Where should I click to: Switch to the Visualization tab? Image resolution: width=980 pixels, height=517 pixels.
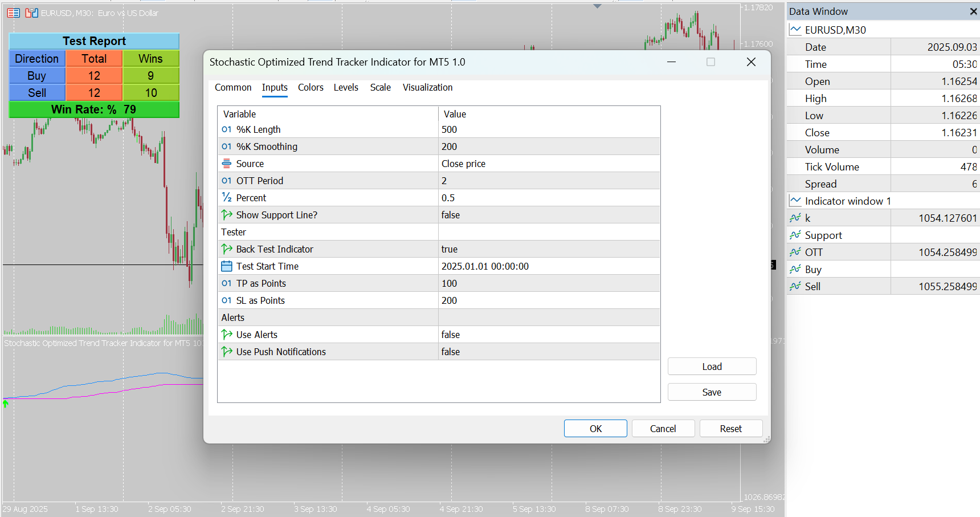tap(428, 87)
